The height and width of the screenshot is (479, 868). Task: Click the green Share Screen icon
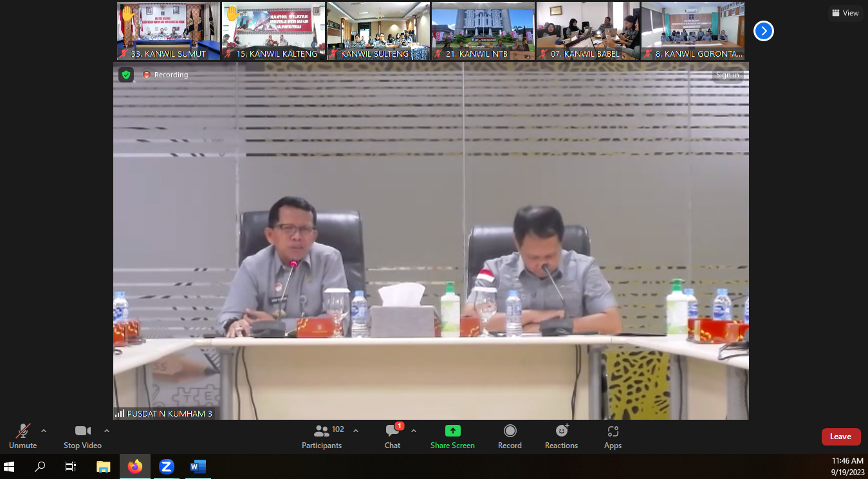click(452, 431)
